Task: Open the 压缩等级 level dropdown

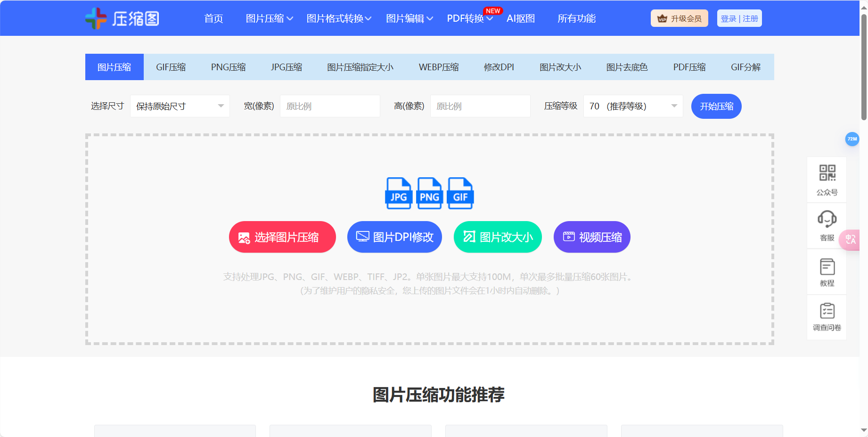Action: [632, 106]
